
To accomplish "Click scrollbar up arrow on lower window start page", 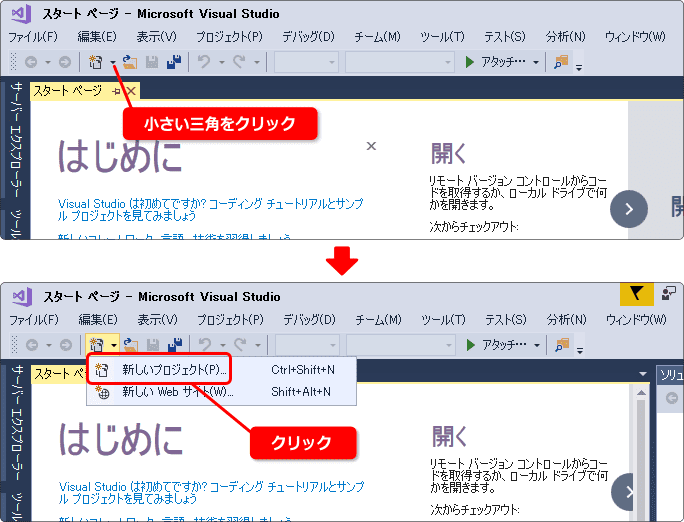I will pos(641,393).
